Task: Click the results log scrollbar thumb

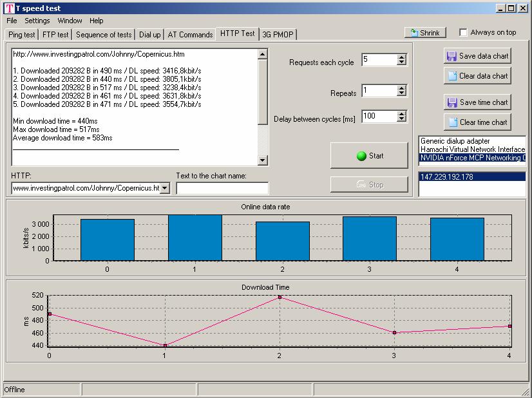Action: pos(263,92)
